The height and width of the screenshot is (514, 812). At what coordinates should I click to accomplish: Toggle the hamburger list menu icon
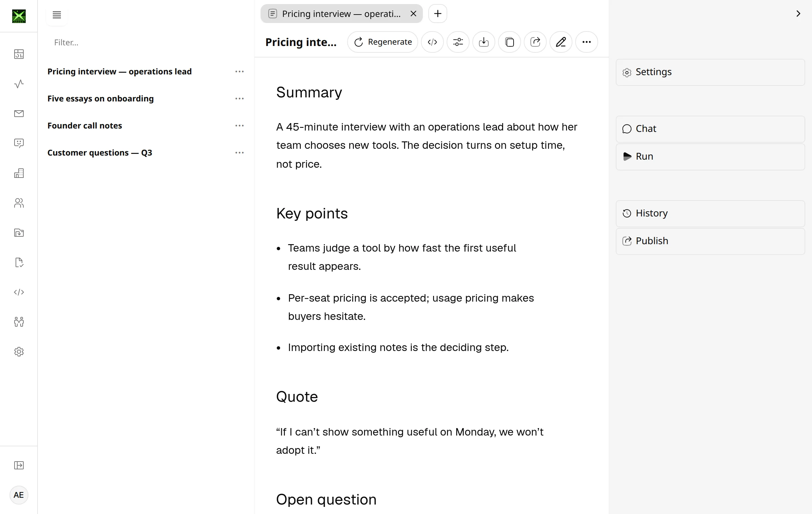57,15
